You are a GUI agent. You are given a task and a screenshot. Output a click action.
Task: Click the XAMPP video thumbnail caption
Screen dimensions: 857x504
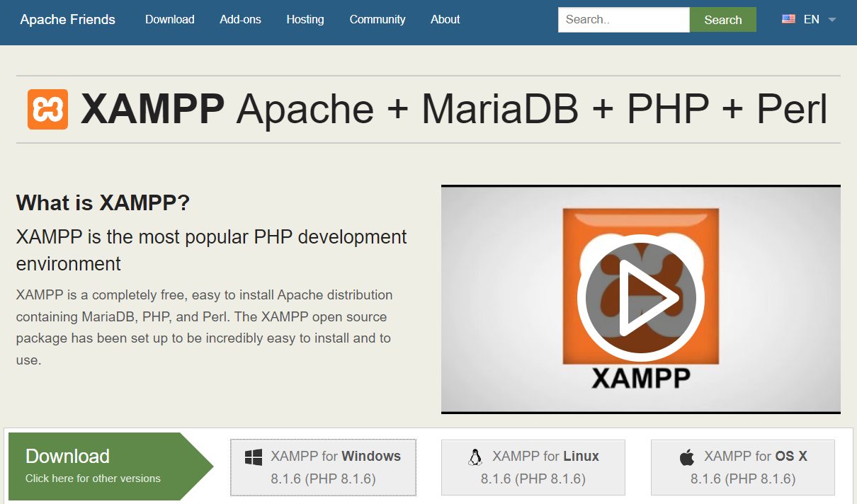coord(641,378)
